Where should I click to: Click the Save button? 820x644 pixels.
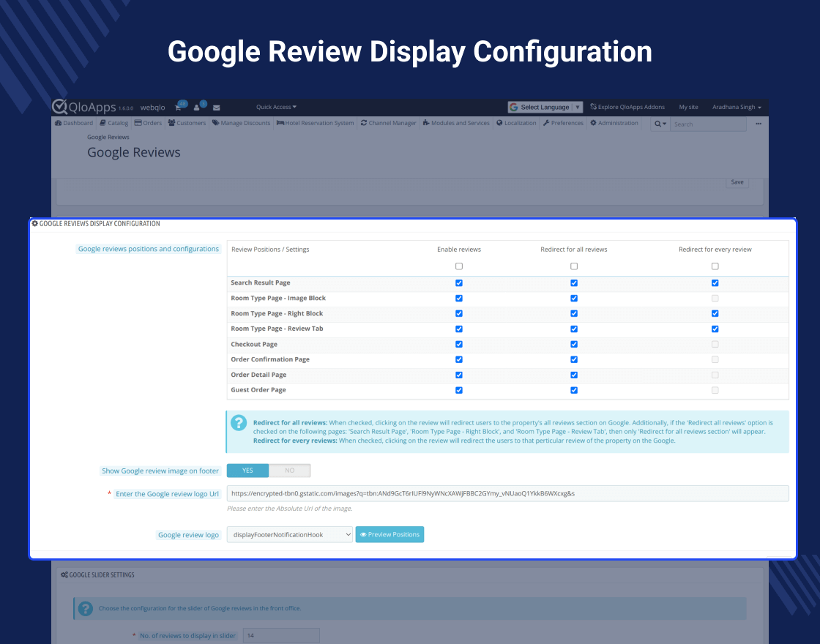[737, 182]
